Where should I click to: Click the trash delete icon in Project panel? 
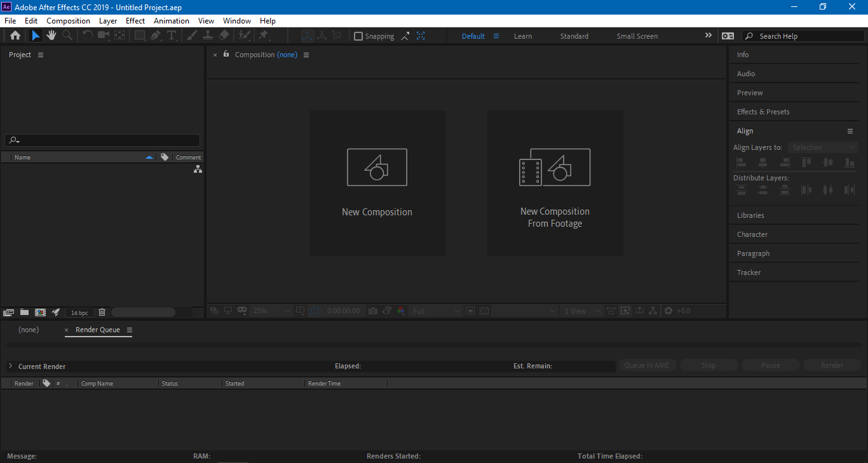[102, 312]
